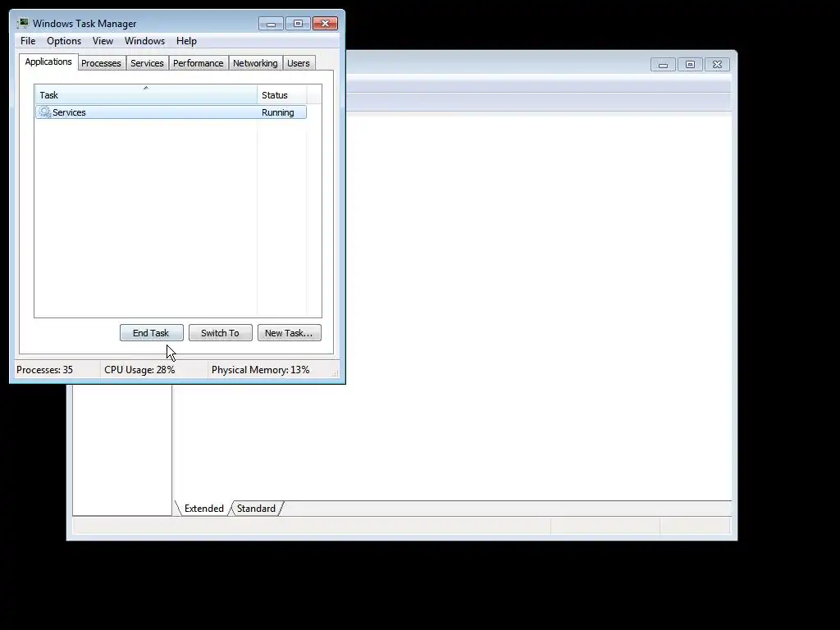Switch to the Users tab
The height and width of the screenshot is (630, 840).
point(299,63)
